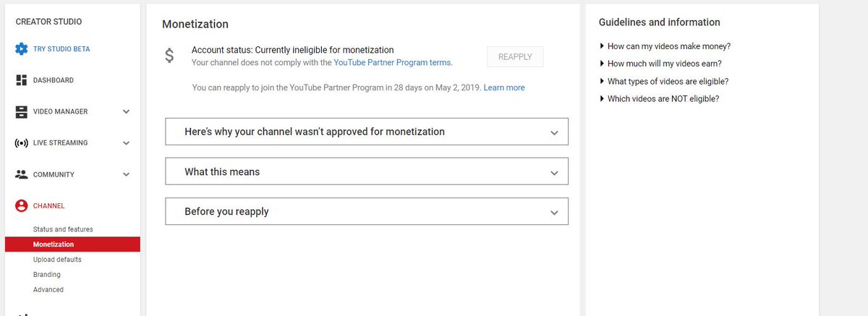
Task: Open YouTube Partner Program terms link
Action: (393, 63)
